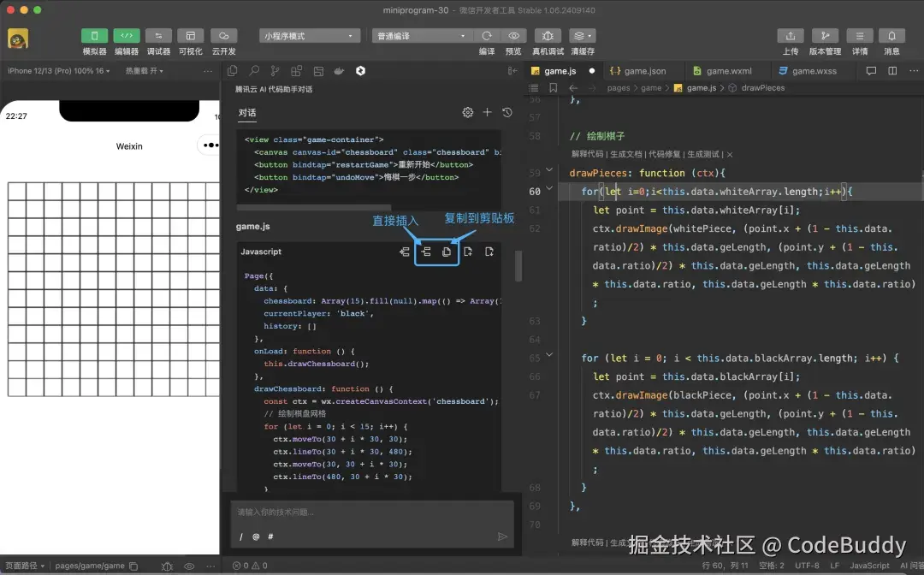This screenshot has height=575, width=924.
Task: Open the user avatar profile
Action: coord(18,39)
